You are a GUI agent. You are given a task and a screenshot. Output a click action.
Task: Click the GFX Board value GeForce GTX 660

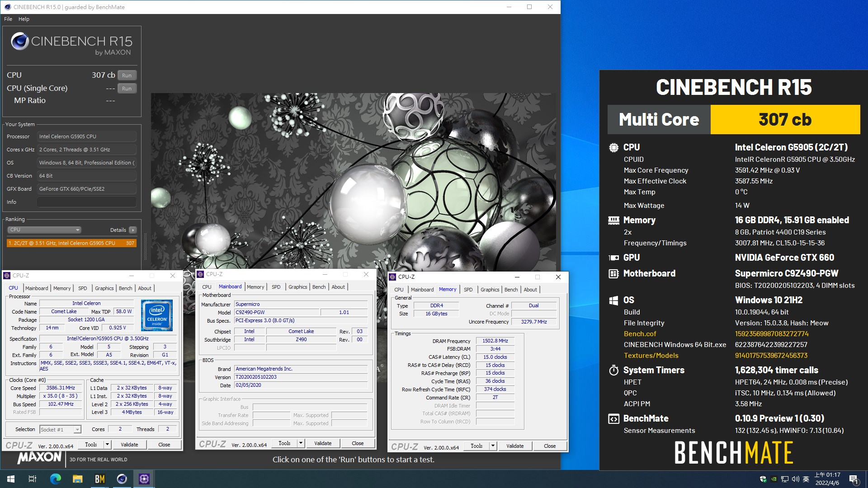(87, 189)
